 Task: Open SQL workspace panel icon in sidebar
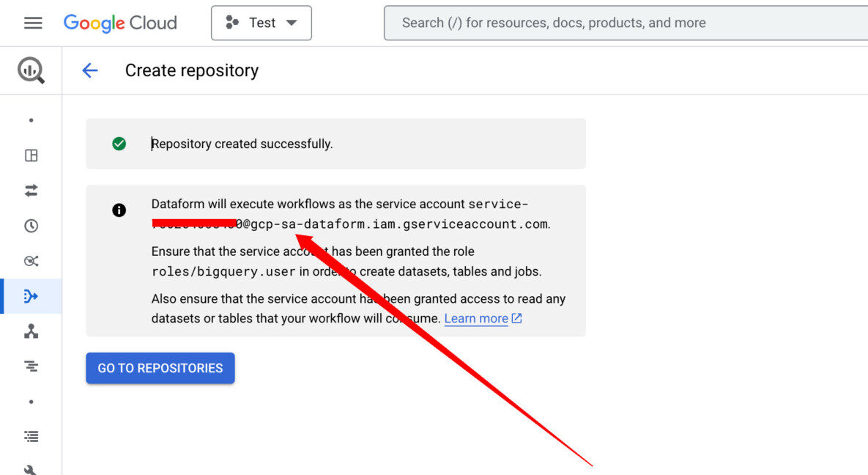click(x=31, y=155)
